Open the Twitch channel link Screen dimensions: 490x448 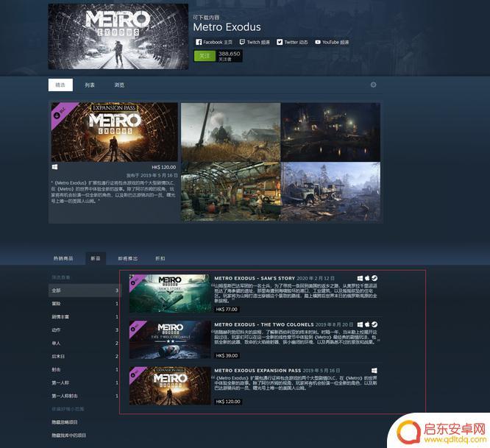tap(255, 42)
